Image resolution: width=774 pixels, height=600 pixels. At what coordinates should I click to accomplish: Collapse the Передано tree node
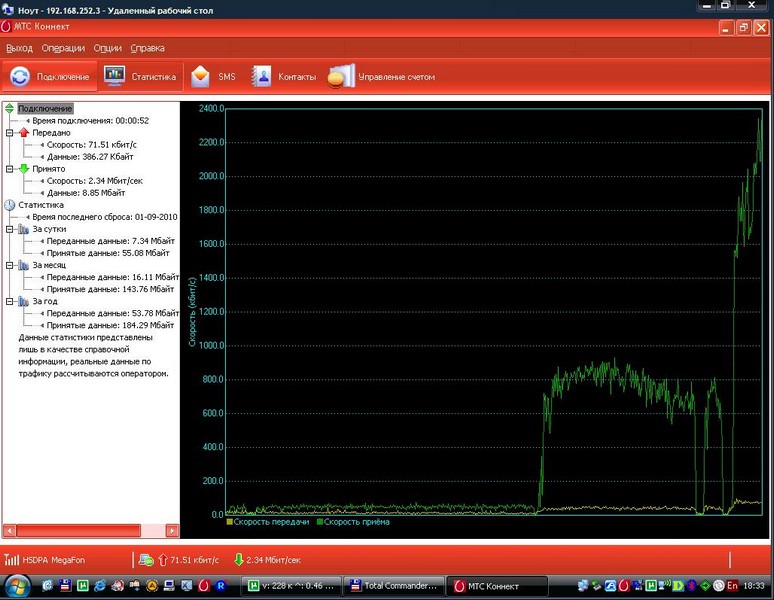[x=9, y=132]
